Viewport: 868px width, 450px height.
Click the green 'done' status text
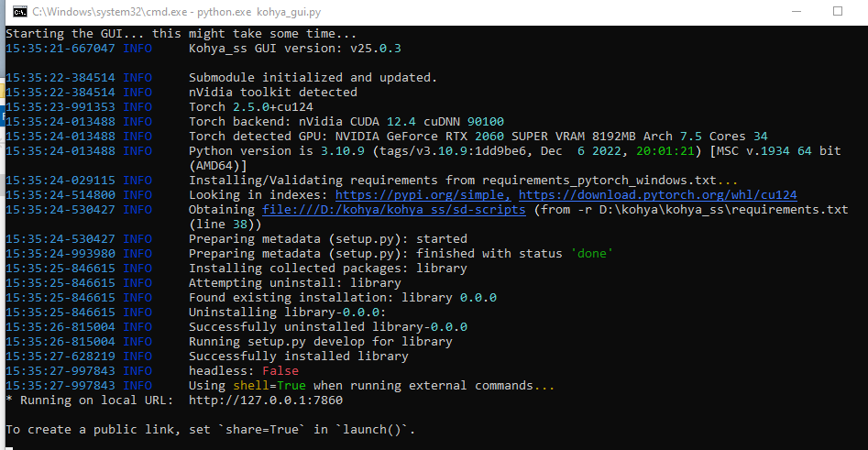[592, 254]
